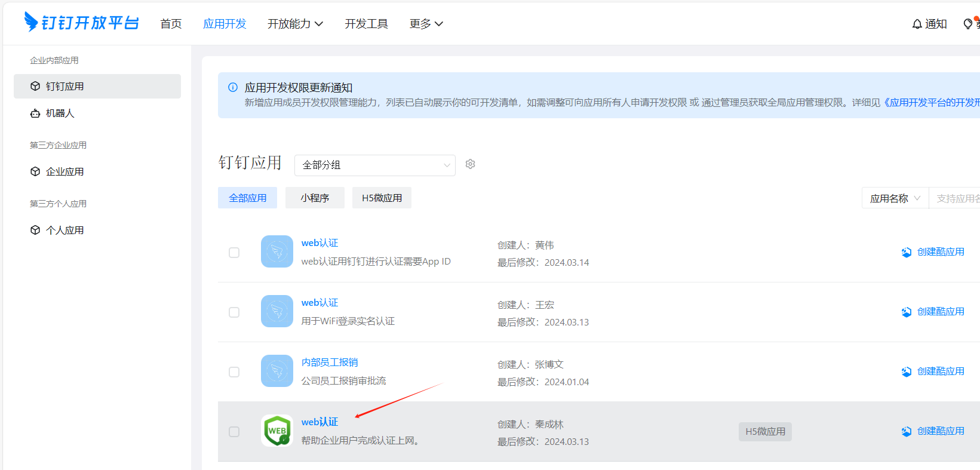Open the 开发工具 nav item
The image size is (980, 470).
(x=366, y=24)
